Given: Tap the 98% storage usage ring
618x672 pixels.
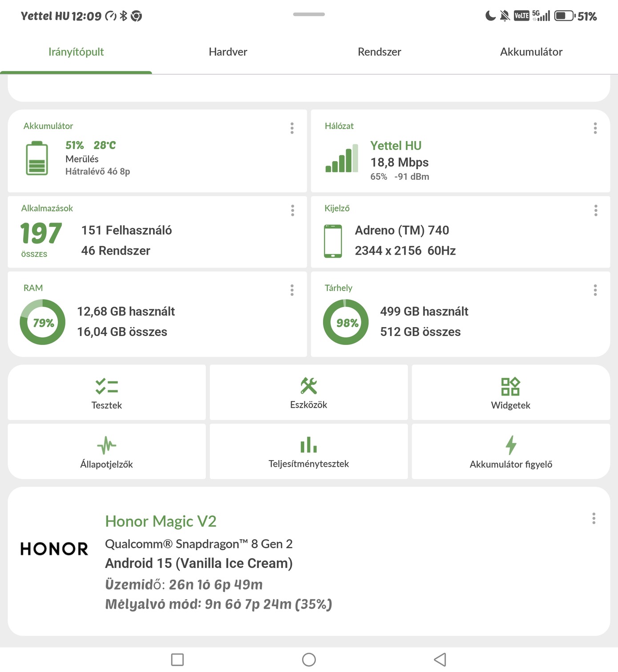Looking at the screenshot, I should pos(346,322).
